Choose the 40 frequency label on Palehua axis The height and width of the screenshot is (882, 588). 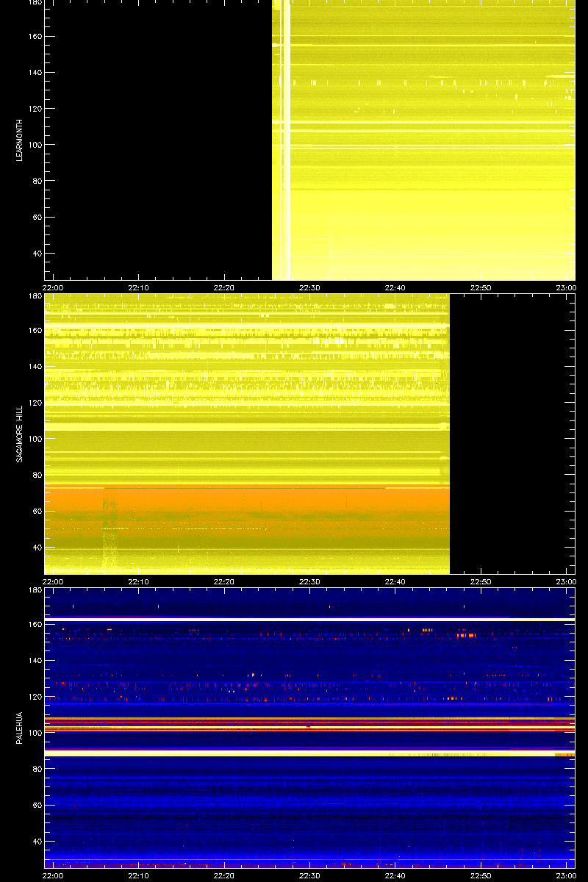point(37,842)
